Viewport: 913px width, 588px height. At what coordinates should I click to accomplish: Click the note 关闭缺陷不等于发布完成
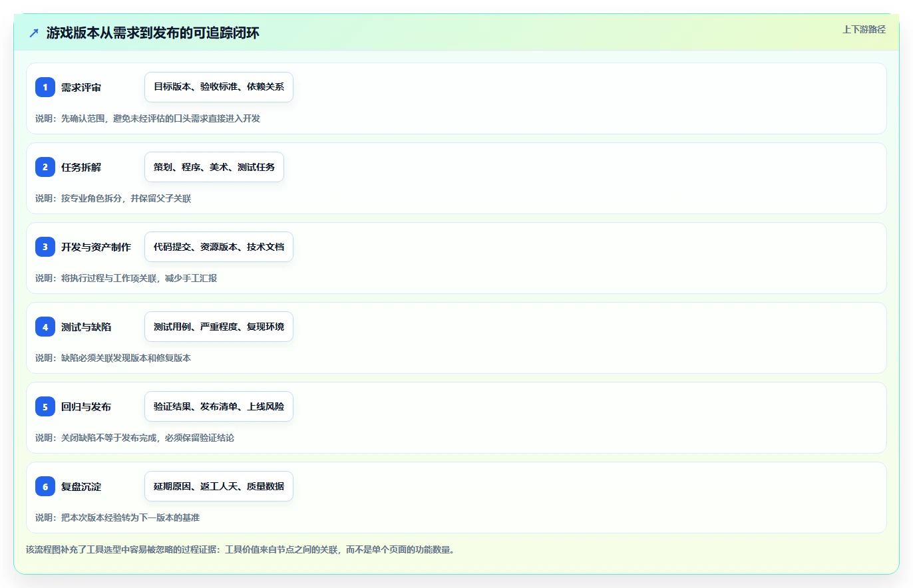135,438
